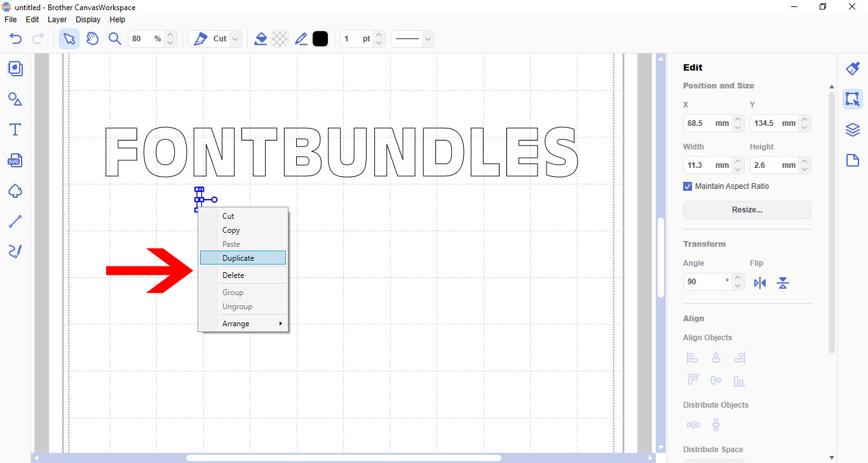Activate the Pan hand tool
The image size is (868, 463).
click(93, 39)
